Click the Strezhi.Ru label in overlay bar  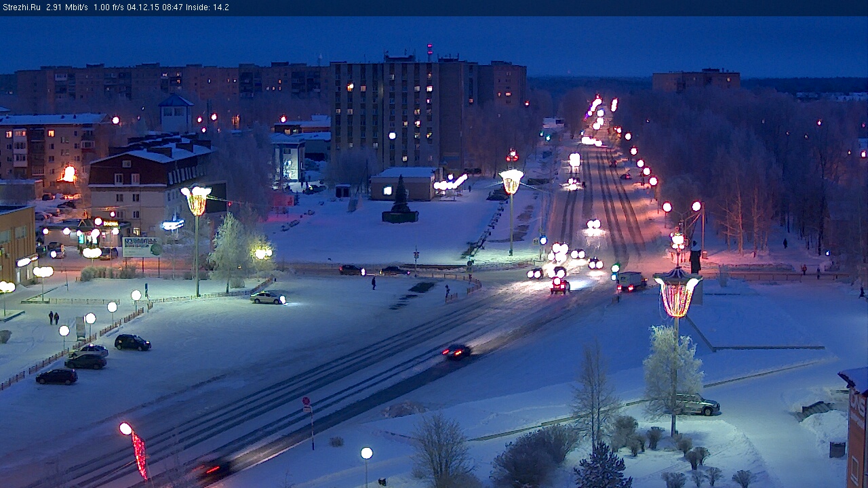coord(22,7)
